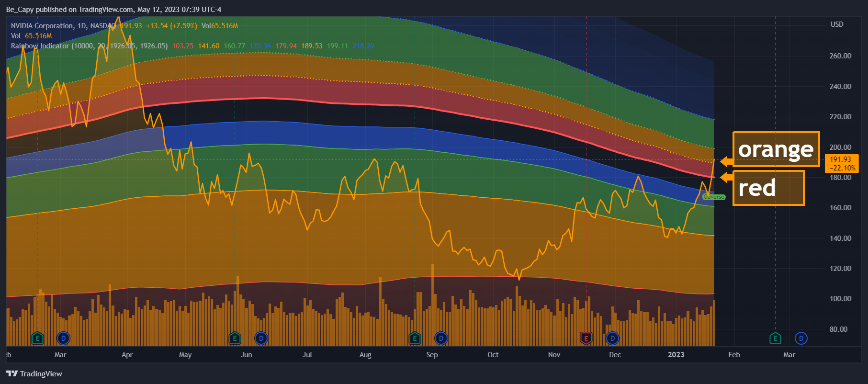Click the 100.00 price axis label

tap(840, 299)
